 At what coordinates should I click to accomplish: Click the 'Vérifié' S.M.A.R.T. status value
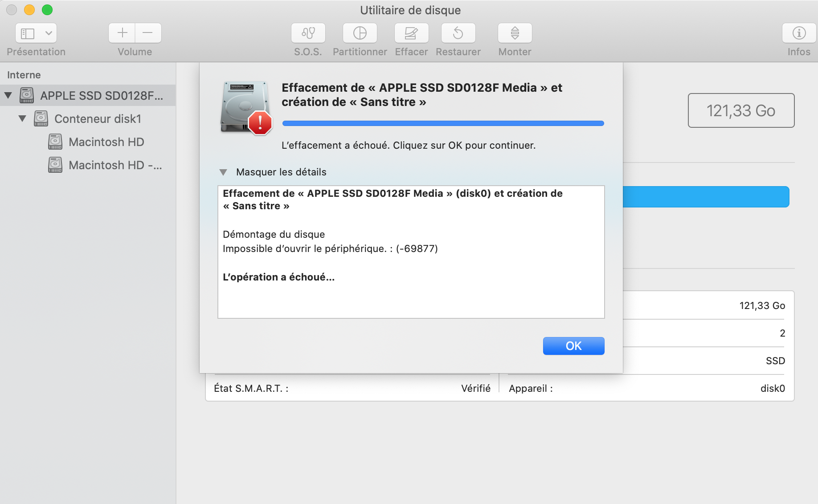coord(476,388)
